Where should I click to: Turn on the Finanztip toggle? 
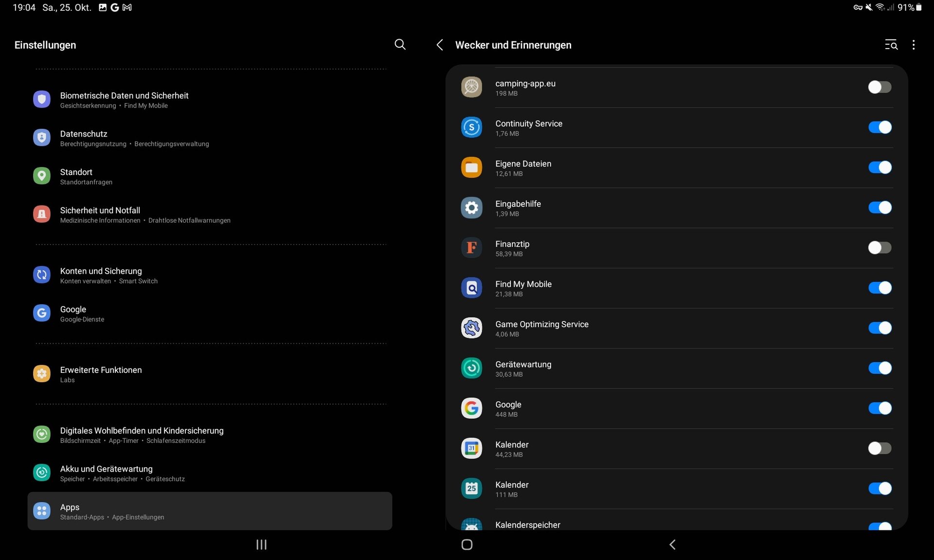click(880, 248)
